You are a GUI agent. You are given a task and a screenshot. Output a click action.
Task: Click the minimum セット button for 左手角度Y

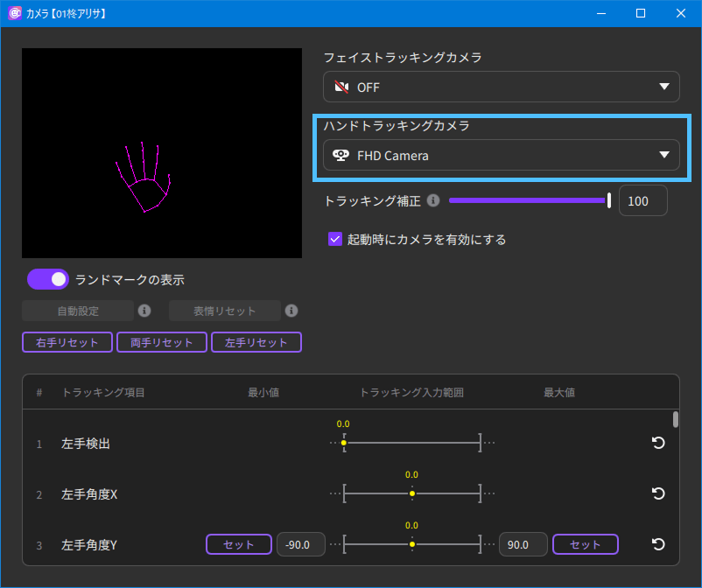(238, 544)
